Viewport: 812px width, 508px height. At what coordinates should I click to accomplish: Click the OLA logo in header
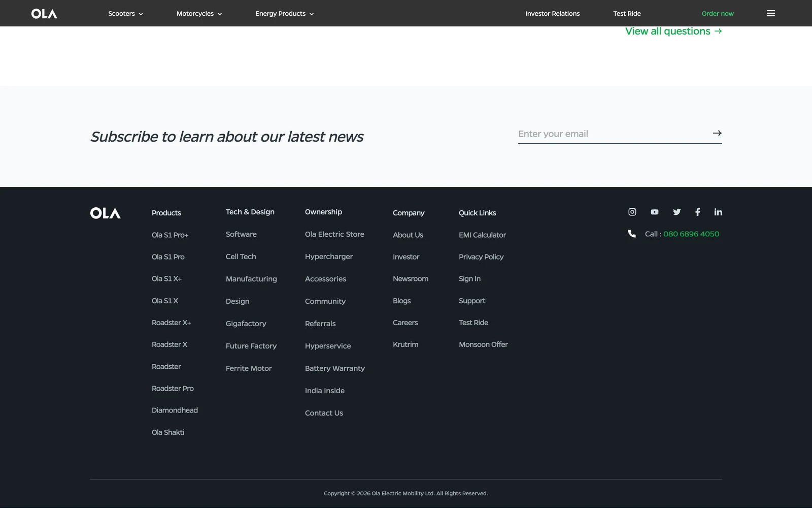click(x=44, y=14)
